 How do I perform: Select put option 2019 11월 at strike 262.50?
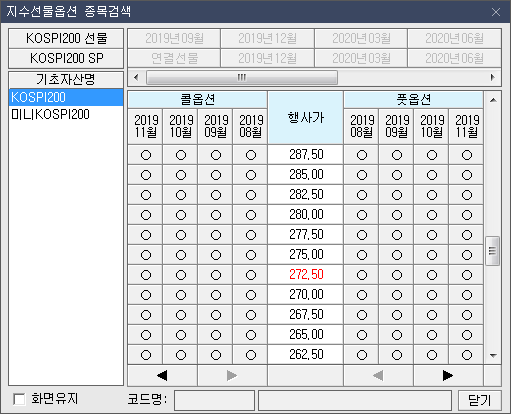click(467, 355)
